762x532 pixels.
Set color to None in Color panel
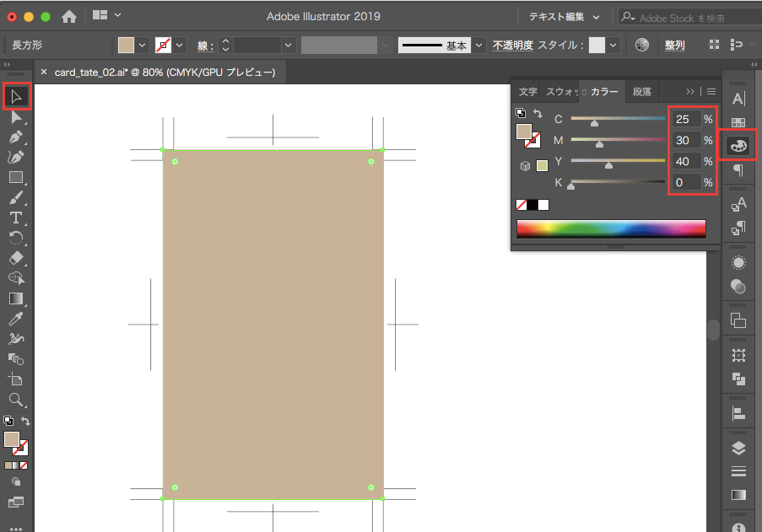[x=522, y=205]
